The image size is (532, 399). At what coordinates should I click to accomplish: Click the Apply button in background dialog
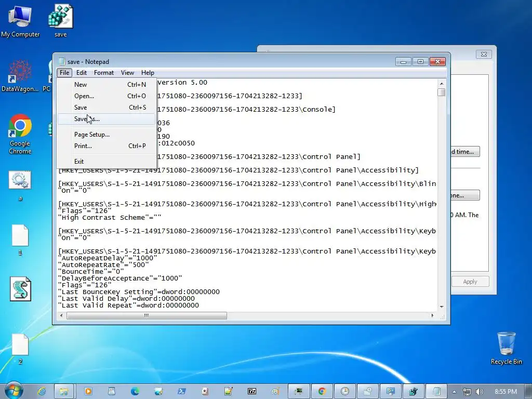(470, 282)
